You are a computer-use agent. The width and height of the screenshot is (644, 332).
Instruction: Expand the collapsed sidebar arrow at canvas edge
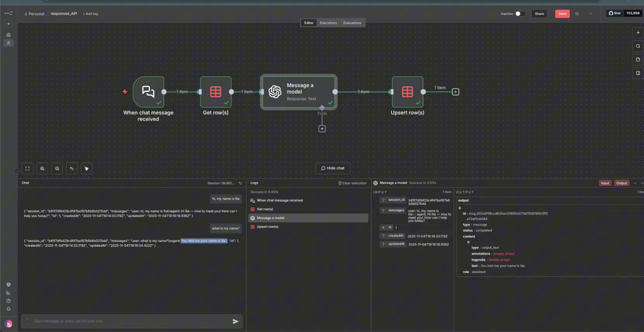click(17, 171)
